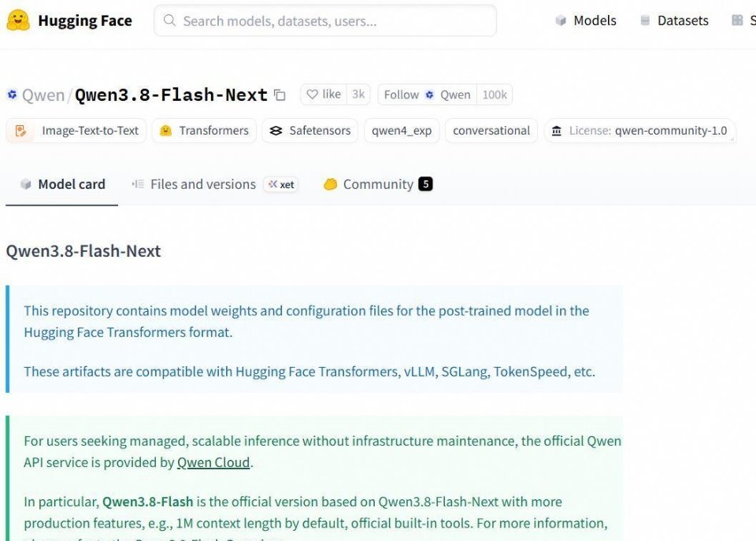The image size is (756, 541).
Task: Click the Transformers emoji icon in tag
Action: click(x=165, y=131)
